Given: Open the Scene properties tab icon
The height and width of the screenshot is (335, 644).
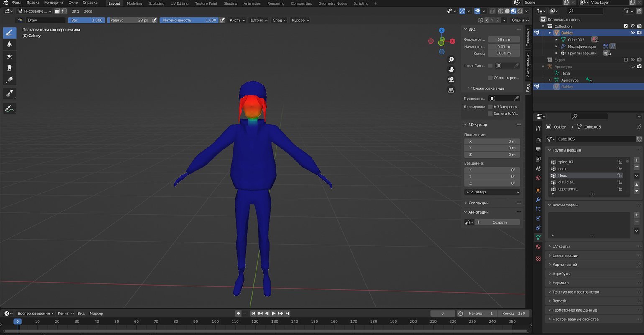Looking at the screenshot, I should coord(538,169).
